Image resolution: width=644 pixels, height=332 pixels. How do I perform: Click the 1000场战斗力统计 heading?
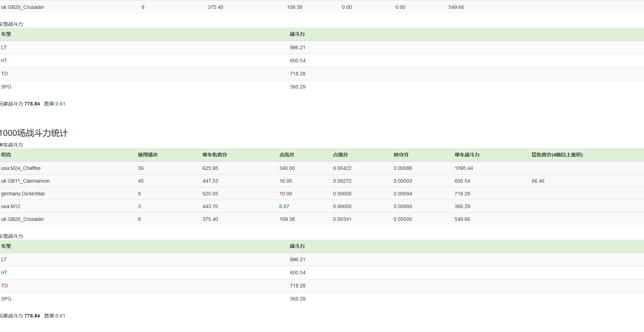click(34, 133)
